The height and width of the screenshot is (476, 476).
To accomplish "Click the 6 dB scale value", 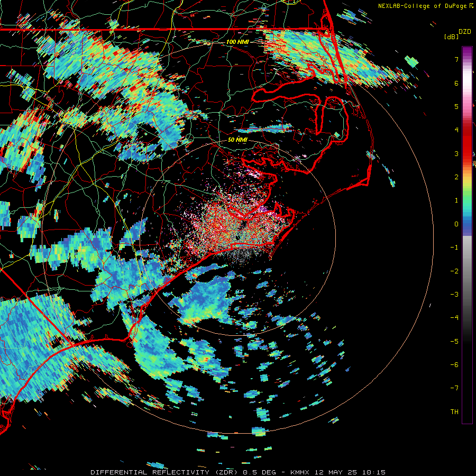I will click(456, 83).
